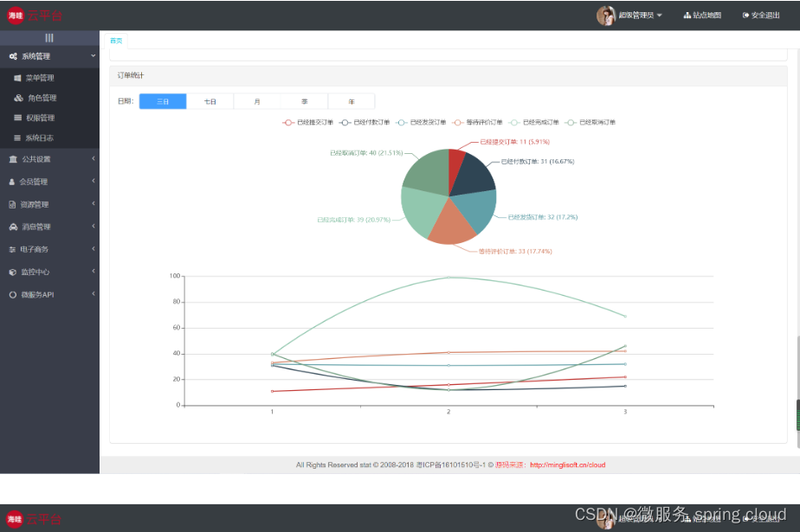This screenshot has width=800, height=532.
Task: Expand 微服务API with its chevron
Action: click(x=94, y=293)
